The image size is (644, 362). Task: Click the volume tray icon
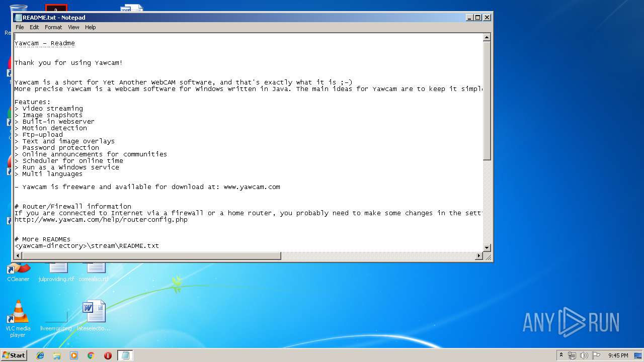[x=584, y=355]
